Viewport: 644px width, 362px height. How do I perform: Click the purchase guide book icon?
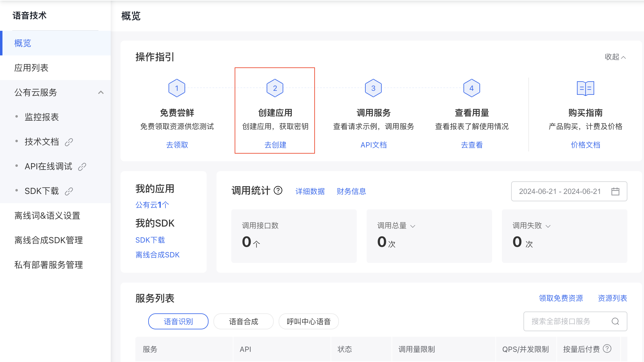[585, 88]
